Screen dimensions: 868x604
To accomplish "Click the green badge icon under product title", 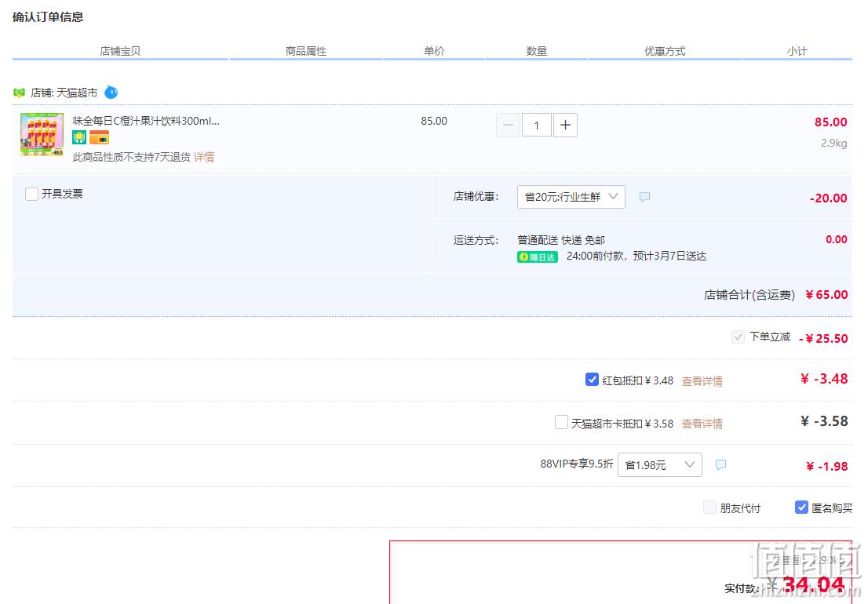I will pos(79,137).
